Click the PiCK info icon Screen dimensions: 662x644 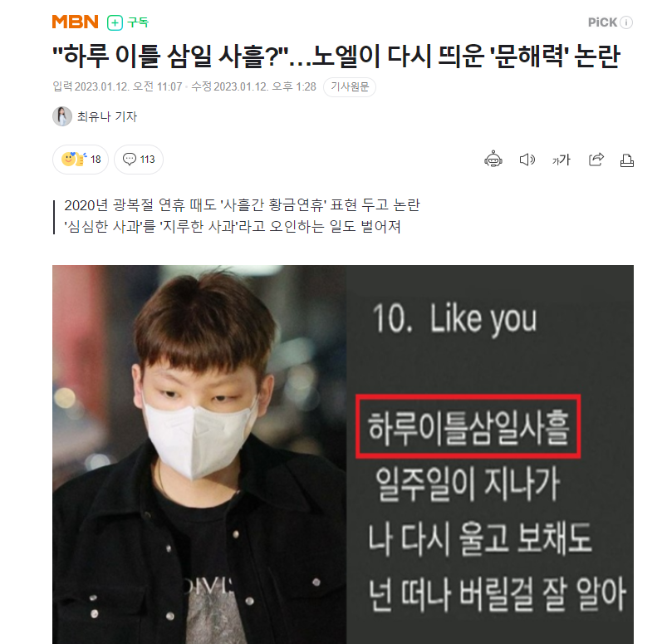[627, 22]
